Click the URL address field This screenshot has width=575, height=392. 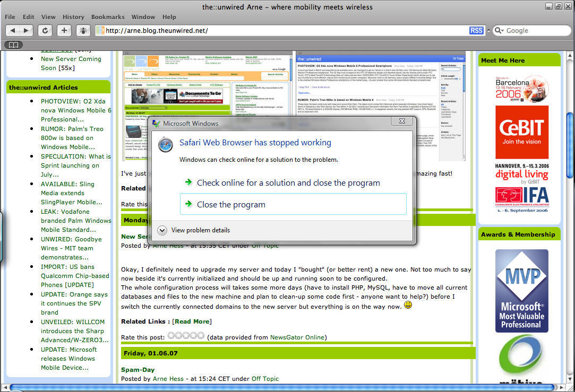coord(281,31)
